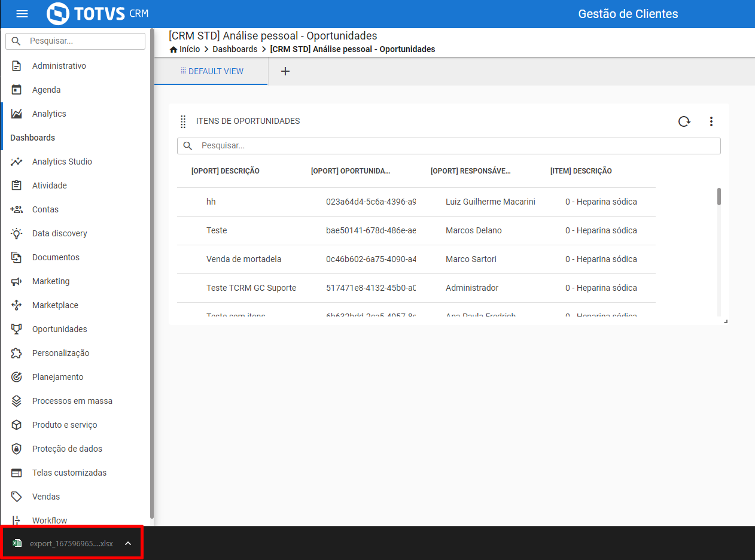This screenshot has height=560, width=755.
Task: Sort by [OPORT] RESPONSÁVE... column header
Action: click(x=471, y=171)
